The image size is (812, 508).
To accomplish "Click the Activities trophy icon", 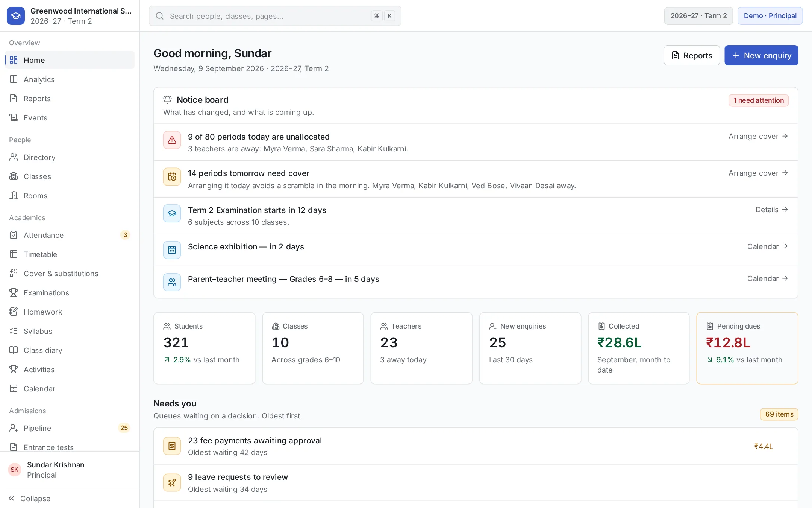I will coord(14,370).
